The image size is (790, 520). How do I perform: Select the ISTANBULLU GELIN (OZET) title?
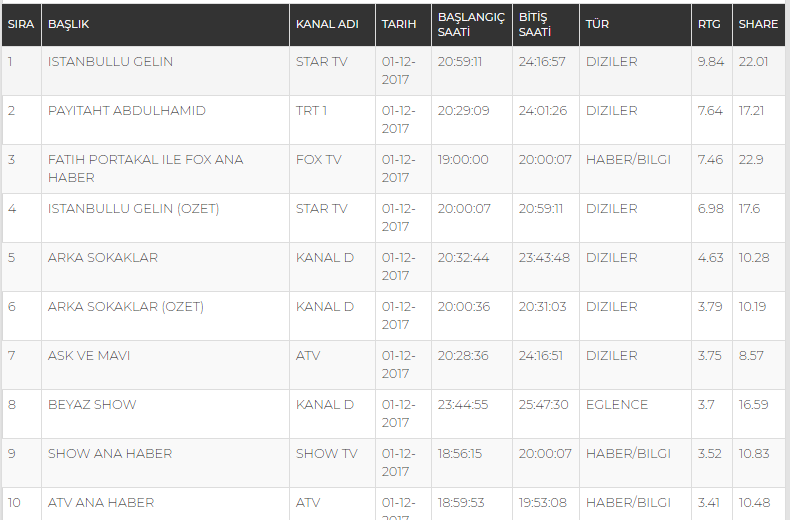click(134, 209)
